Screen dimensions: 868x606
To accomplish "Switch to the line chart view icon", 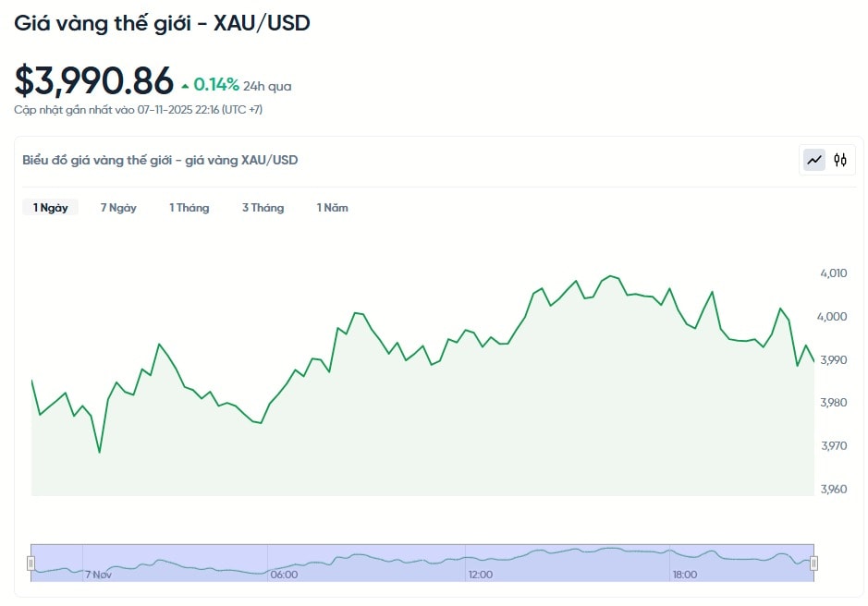I will click(814, 160).
